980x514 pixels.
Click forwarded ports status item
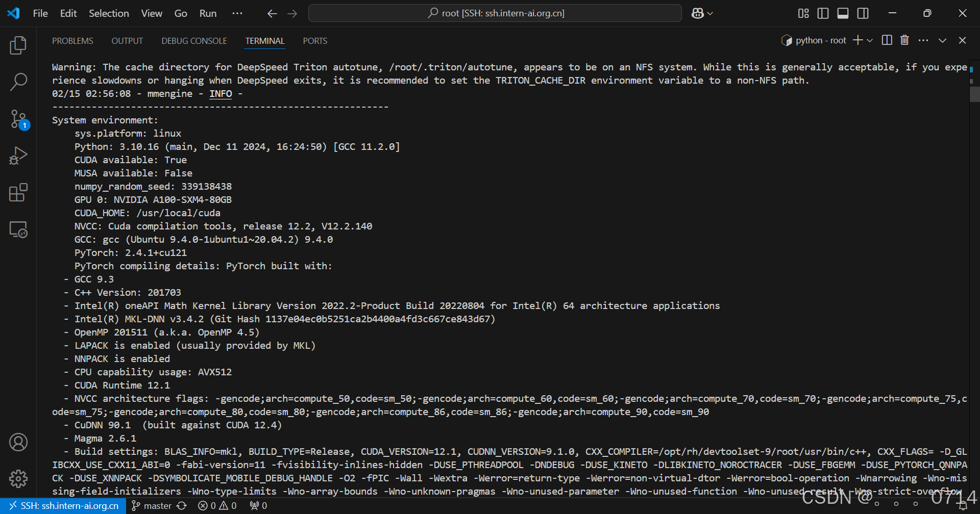258,506
